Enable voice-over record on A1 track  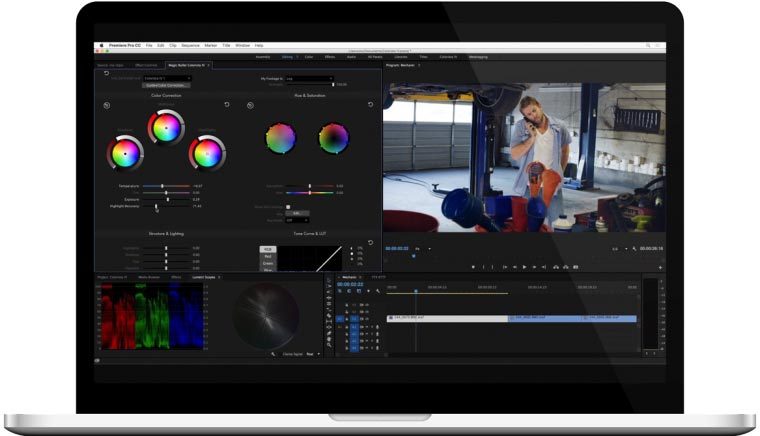pyautogui.click(x=377, y=327)
